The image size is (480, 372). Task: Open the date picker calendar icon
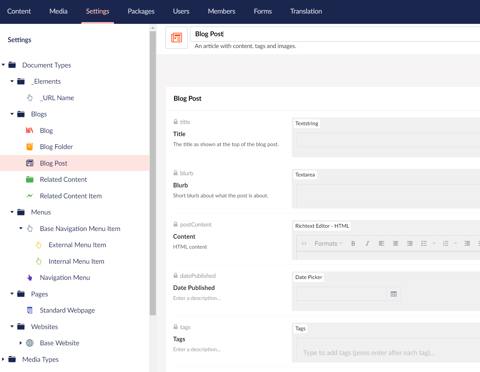coord(394,294)
